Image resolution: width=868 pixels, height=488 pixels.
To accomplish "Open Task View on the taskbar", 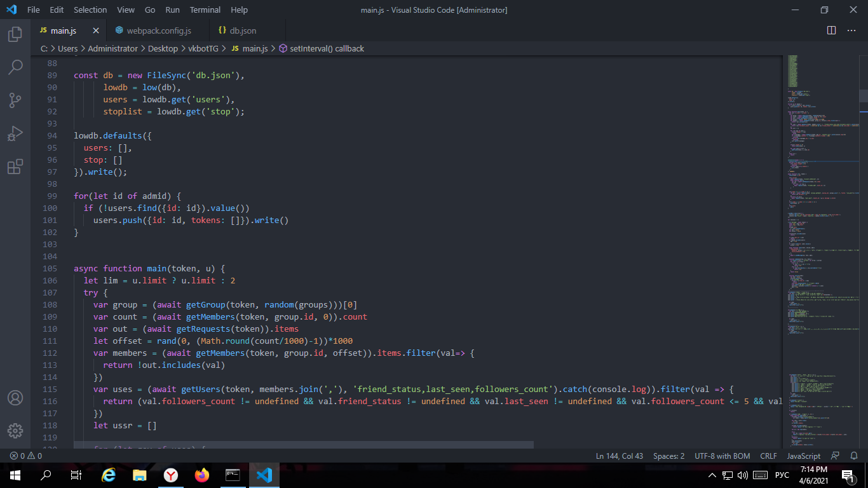I will tap(76, 475).
